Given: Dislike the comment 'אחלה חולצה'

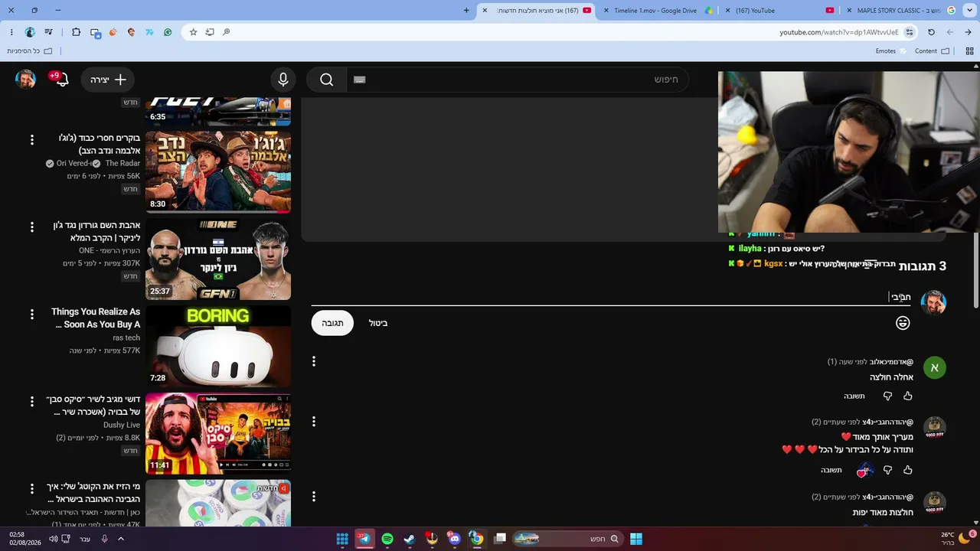Looking at the screenshot, I should pos(887,396).
